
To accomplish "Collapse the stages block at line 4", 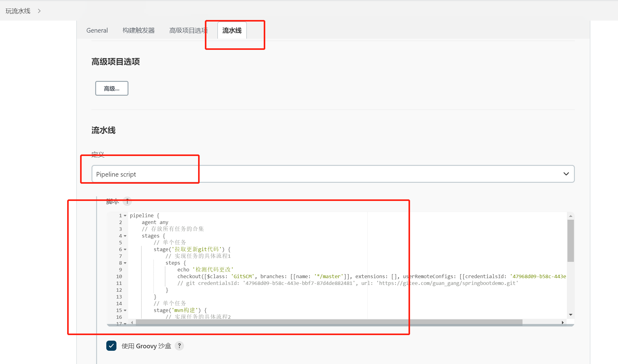I will pyautogui.click(x=125, y=236).
